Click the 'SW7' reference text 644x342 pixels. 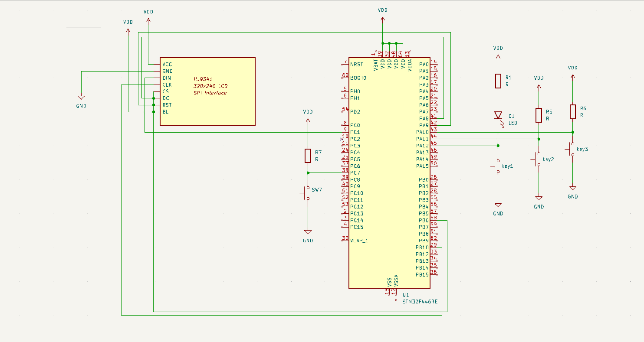[316, 189]
